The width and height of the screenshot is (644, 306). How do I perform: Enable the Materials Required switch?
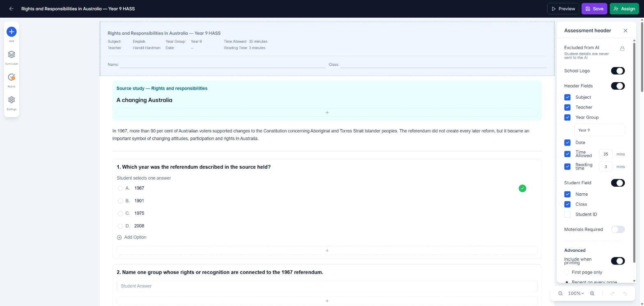coord(618,229)
